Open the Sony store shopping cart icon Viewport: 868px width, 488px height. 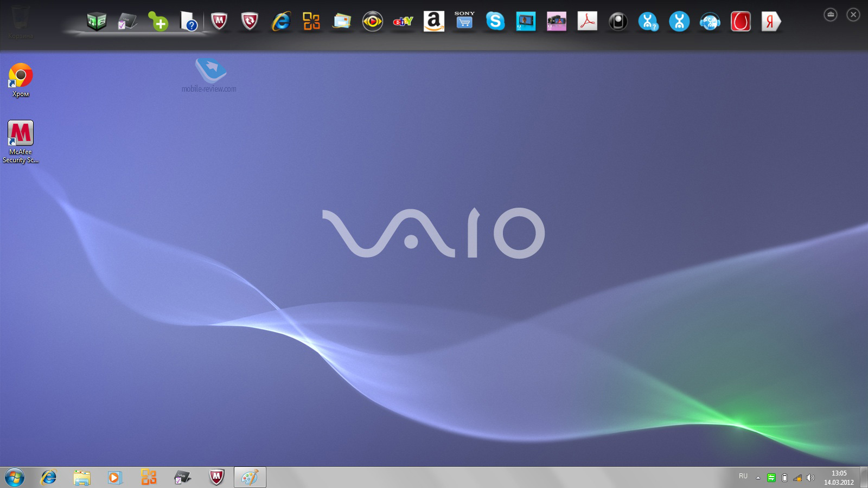click(464, 21)
